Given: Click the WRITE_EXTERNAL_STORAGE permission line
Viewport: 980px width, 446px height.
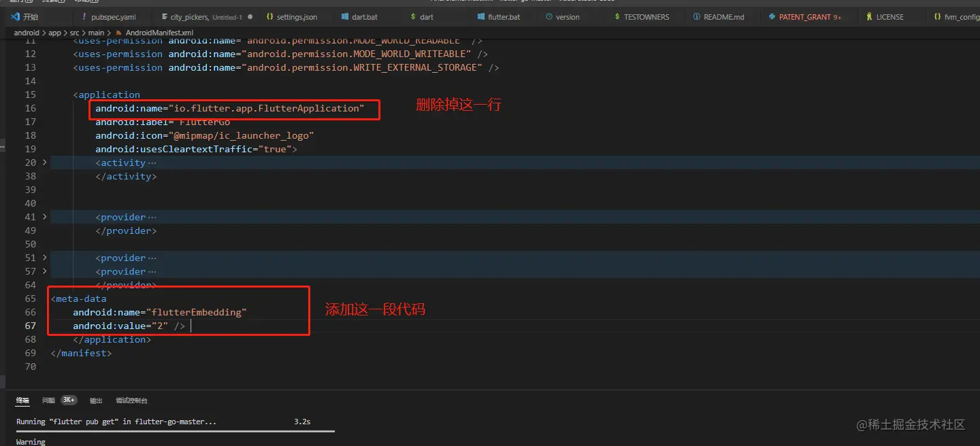Looking at the screenshot, I should [287, 67].
